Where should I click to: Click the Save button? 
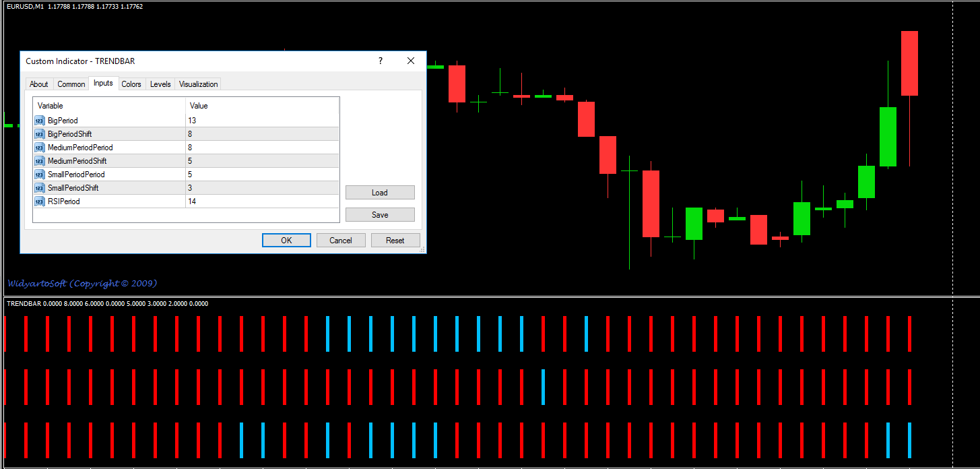380,215
